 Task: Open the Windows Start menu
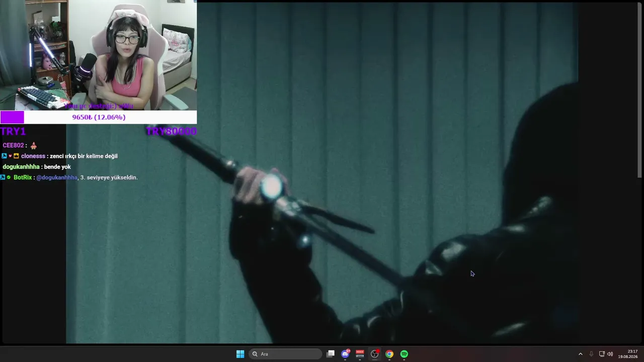coord(240,354)
